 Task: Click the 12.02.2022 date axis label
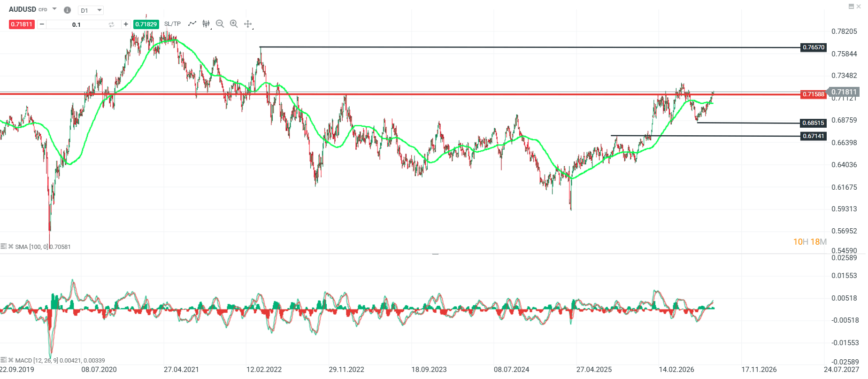(264, 370)
